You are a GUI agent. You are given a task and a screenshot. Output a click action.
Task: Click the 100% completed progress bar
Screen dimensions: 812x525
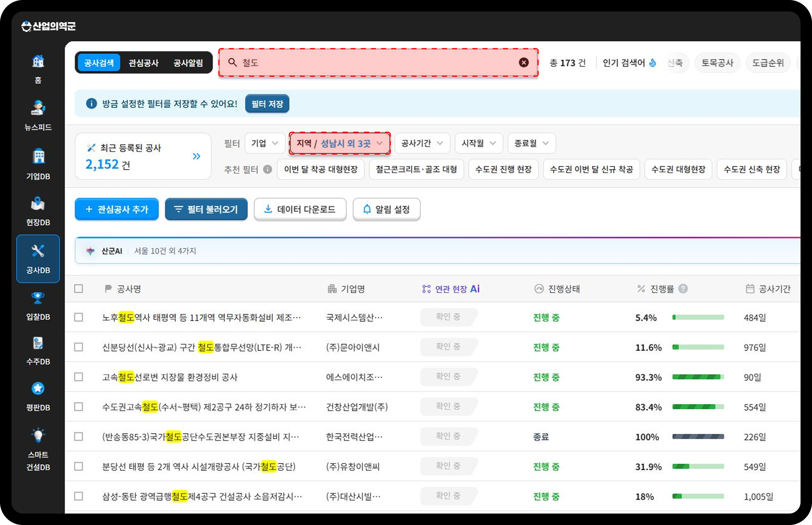(698, 437)
